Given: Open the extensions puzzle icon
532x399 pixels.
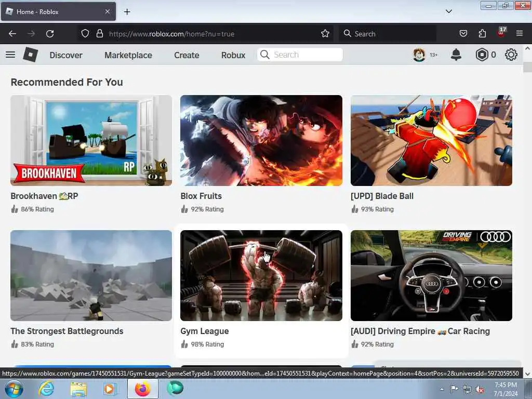Looking at the screenshot, I should click(482, 34).
